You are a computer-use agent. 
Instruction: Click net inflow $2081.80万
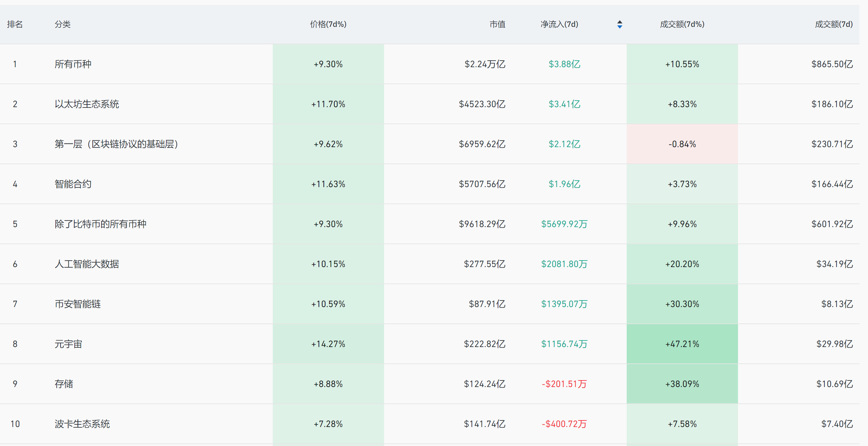coord(564,264)
